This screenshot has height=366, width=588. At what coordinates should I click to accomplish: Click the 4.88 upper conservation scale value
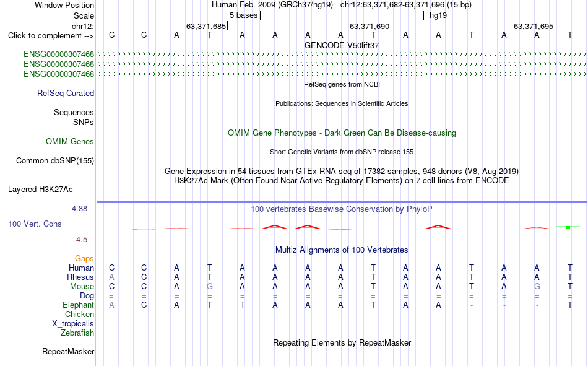pos(79,208)
